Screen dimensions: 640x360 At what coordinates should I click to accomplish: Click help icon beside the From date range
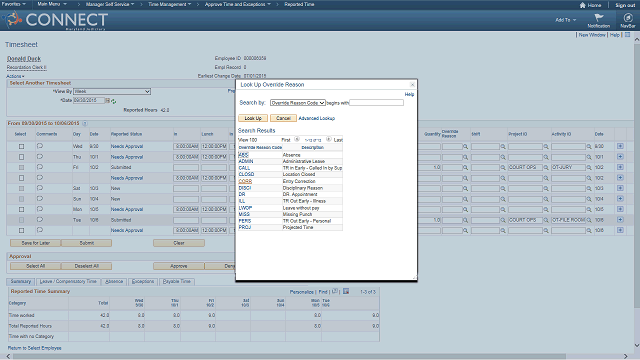[84, 123]
